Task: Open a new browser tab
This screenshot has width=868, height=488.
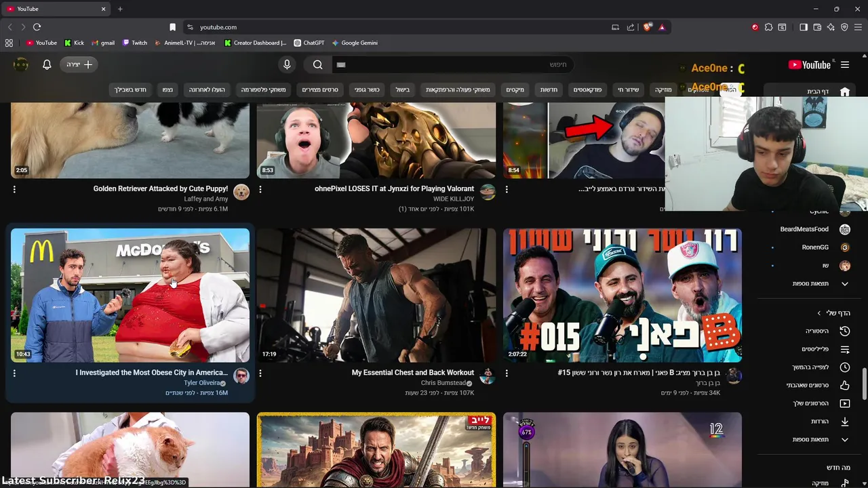Action: (x=120, y=9)
